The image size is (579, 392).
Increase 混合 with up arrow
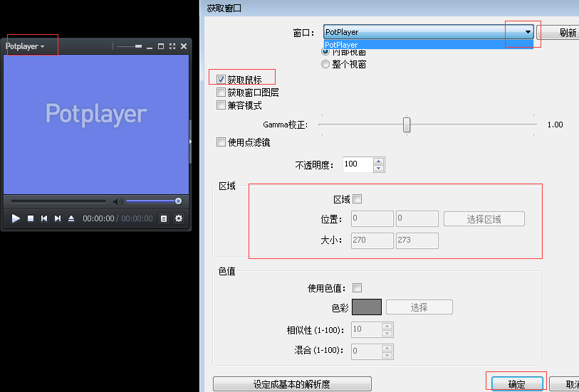tap(387, 348)
